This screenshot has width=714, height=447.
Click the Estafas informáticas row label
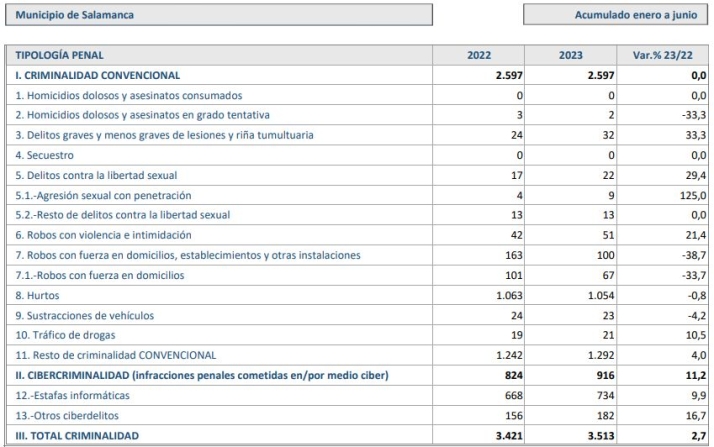tap(73, 395)
